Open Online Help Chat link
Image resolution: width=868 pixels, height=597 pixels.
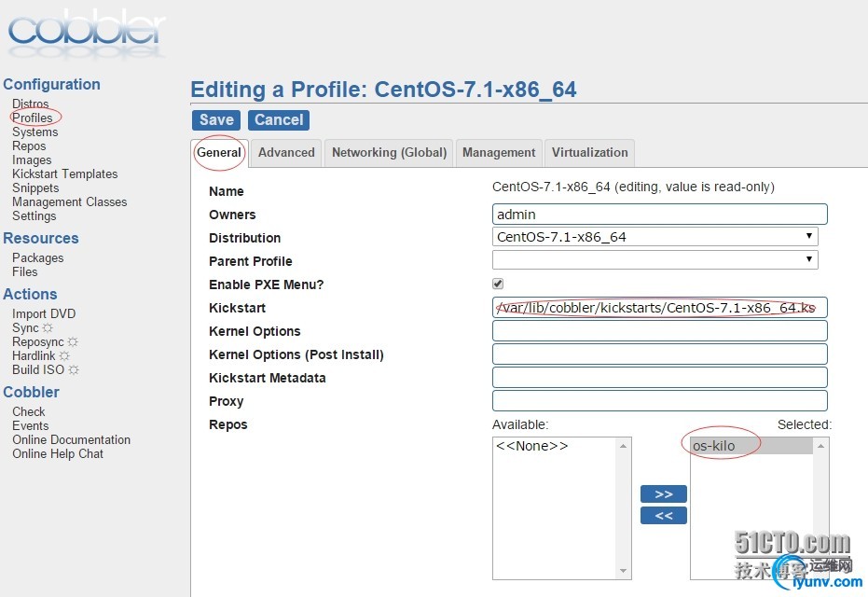pyautogui.click(x=58, y=453)
